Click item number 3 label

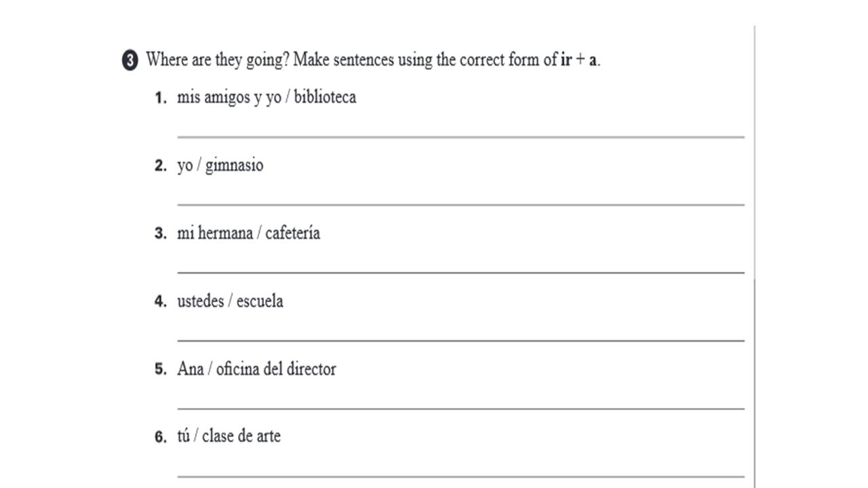[x=160, y=234]
